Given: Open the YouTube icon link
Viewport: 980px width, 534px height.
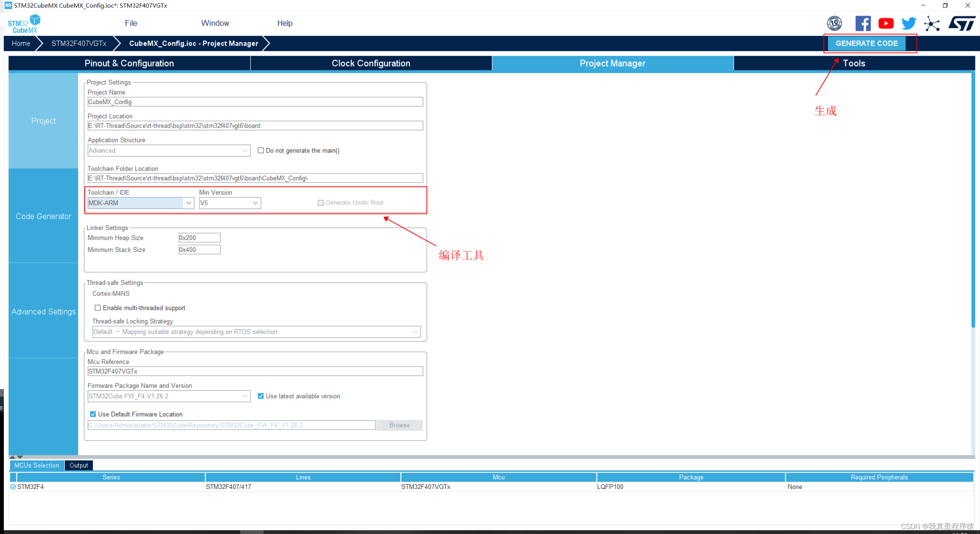Looking at the screenshot, I should point(886,23).
